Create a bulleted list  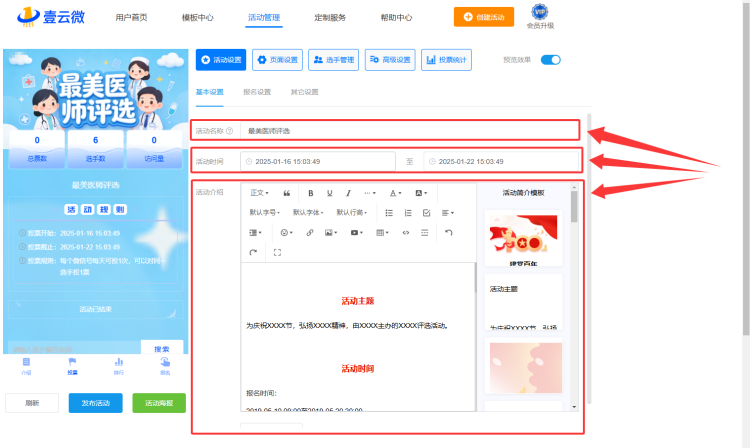(x=389, y=213)
